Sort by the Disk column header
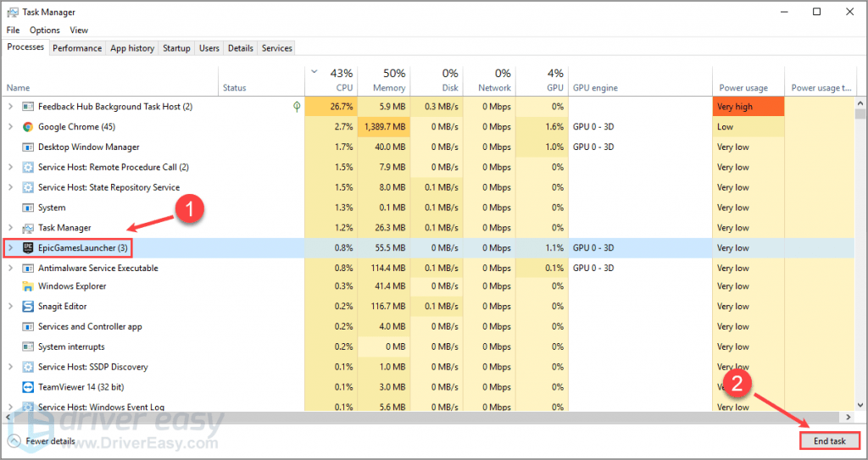868x460 pixels. tap(437, 80)
